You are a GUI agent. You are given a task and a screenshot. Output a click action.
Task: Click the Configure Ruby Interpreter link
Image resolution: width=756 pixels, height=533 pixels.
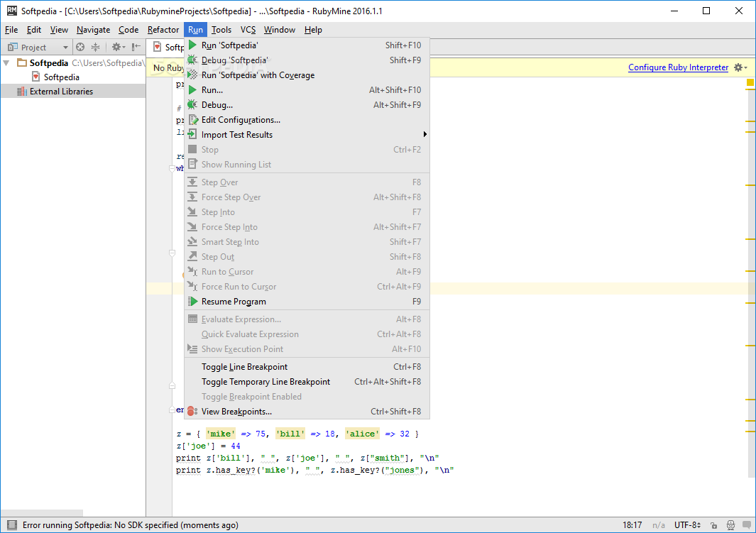[678, 67]
